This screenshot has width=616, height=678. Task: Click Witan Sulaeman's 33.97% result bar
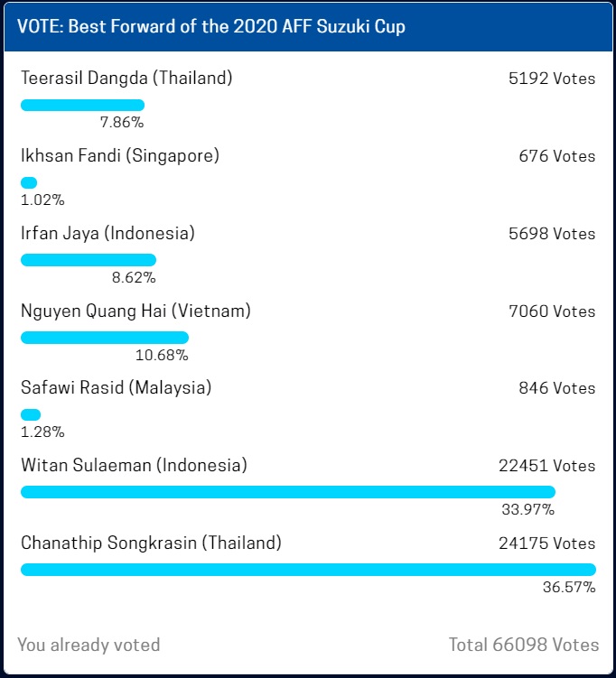coord(287,492)
